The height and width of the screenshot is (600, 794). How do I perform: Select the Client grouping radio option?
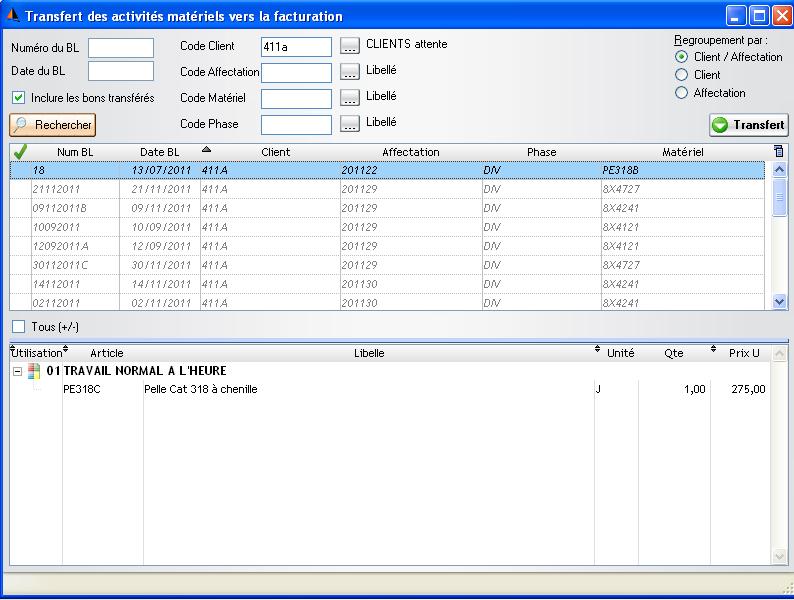tap(682, 75)
